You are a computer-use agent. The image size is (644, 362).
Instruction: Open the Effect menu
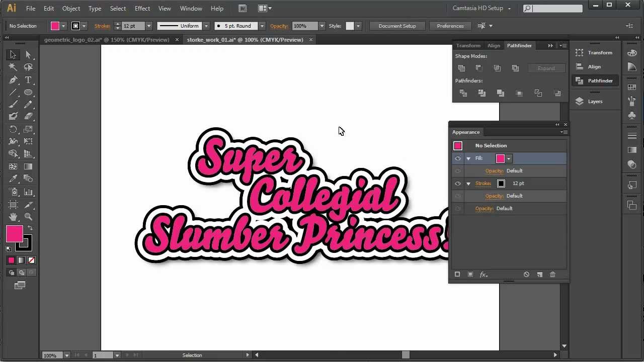click(142, 9)
